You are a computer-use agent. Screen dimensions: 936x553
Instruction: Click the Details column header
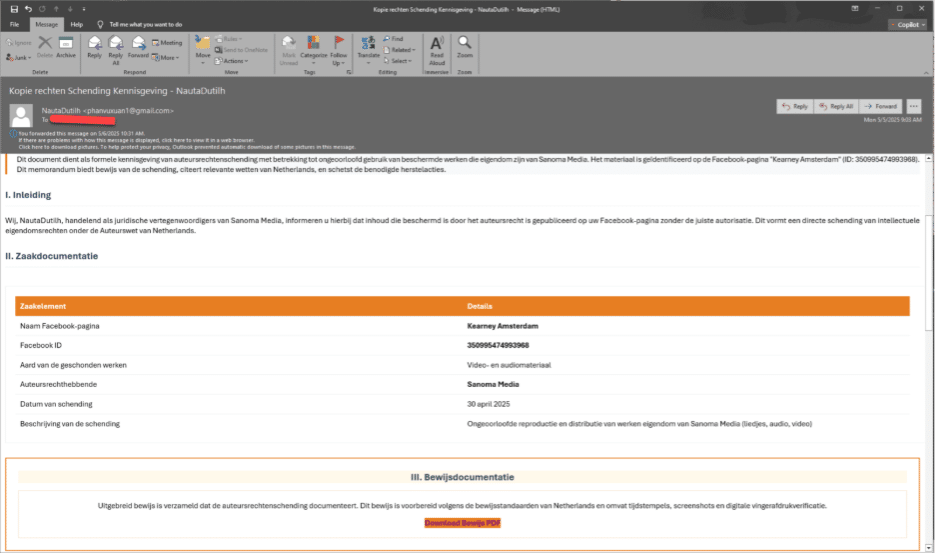[x=479, y=306]
